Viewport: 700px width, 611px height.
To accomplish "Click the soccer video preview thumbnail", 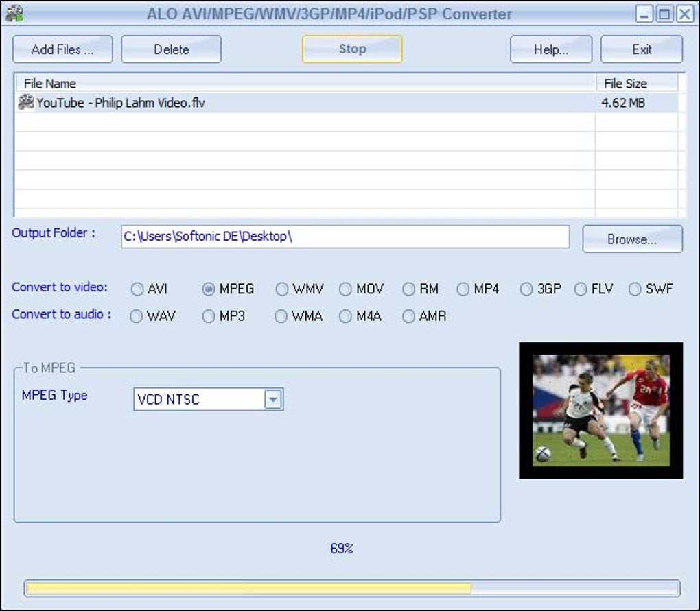I will (x=601, y=410).
